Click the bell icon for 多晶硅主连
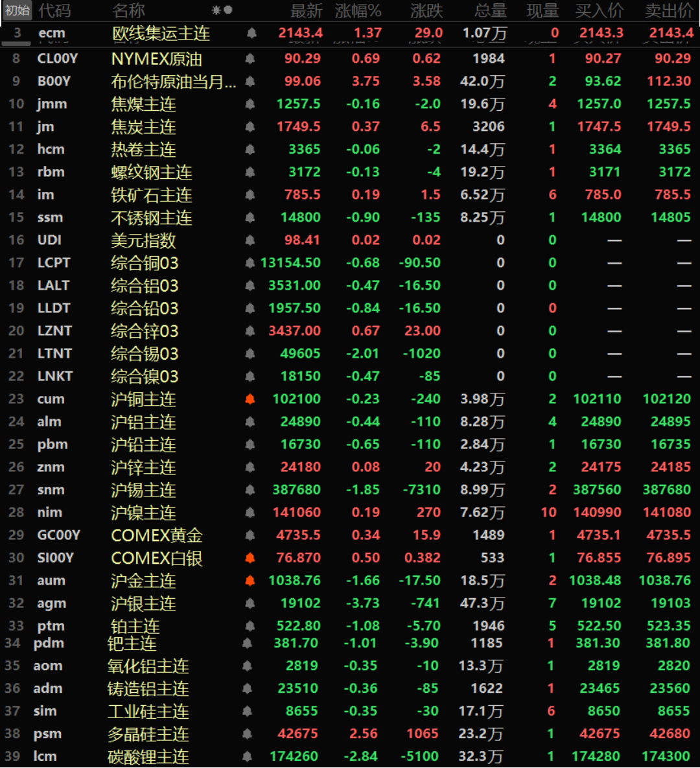The height and width of the screenshot is (768, 700). coord(247,734)
